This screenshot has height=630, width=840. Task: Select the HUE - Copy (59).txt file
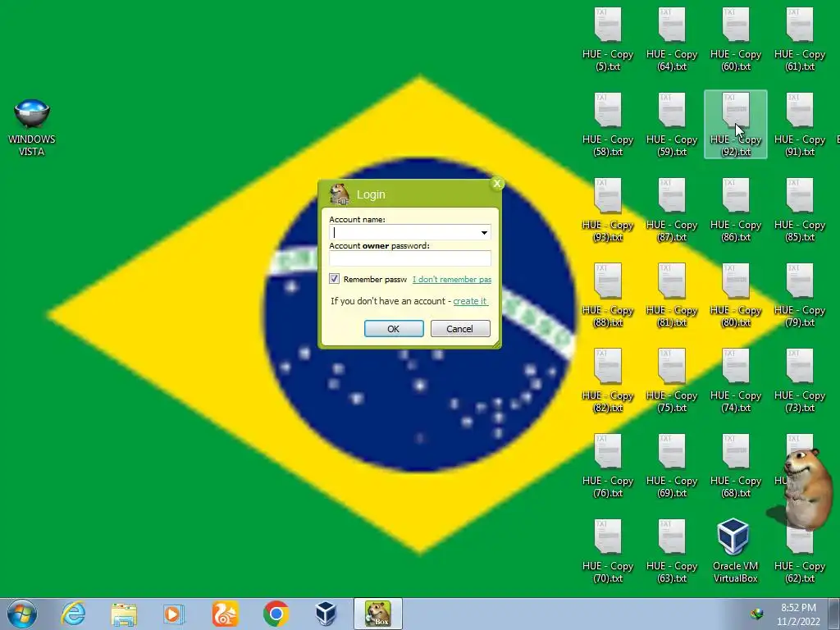click(672, 125)
